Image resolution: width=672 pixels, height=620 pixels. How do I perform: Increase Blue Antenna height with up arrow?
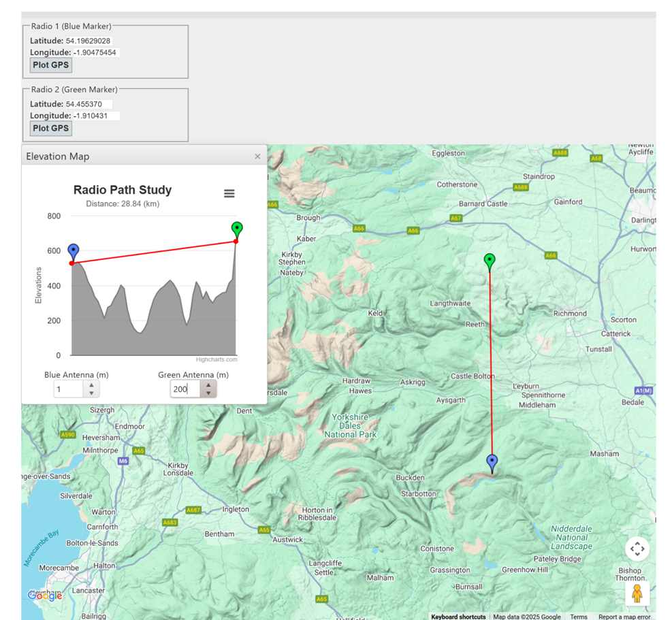pos(92,385)
